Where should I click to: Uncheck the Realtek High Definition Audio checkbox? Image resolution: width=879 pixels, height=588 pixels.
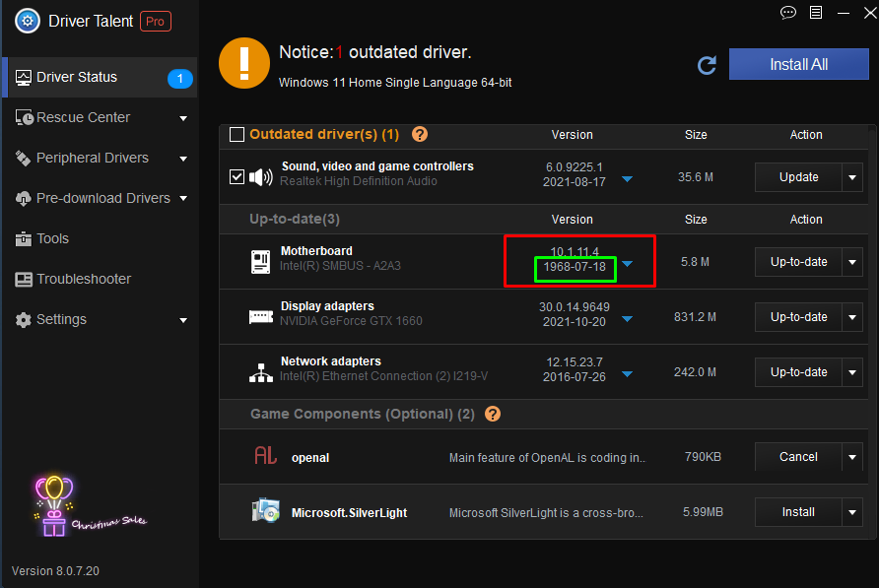pyautogui.click(x=237, y=177)
